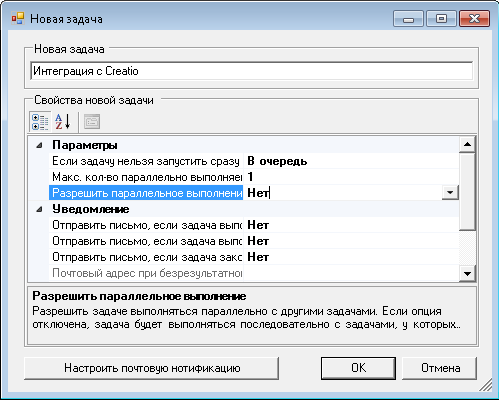The image size is (499, 400).
Task: Confirm with the OK button
Action: coord(358,368)
